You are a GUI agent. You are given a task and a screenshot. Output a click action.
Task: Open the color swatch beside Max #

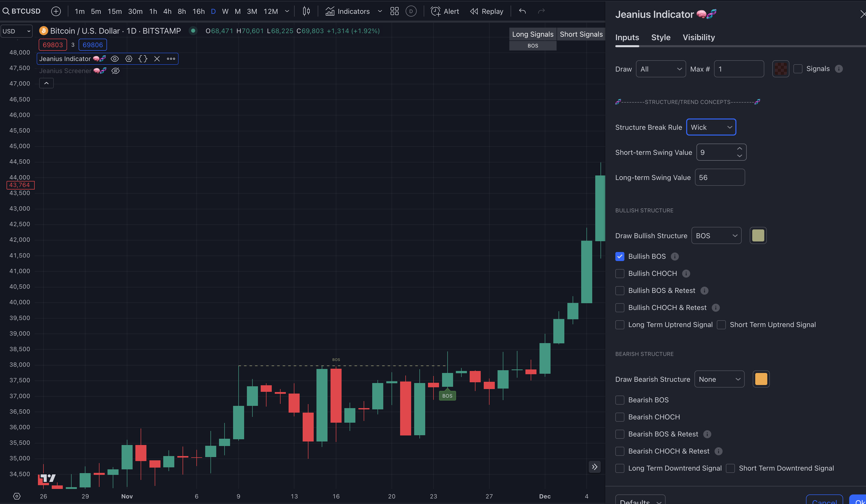[x=780, y=69]
